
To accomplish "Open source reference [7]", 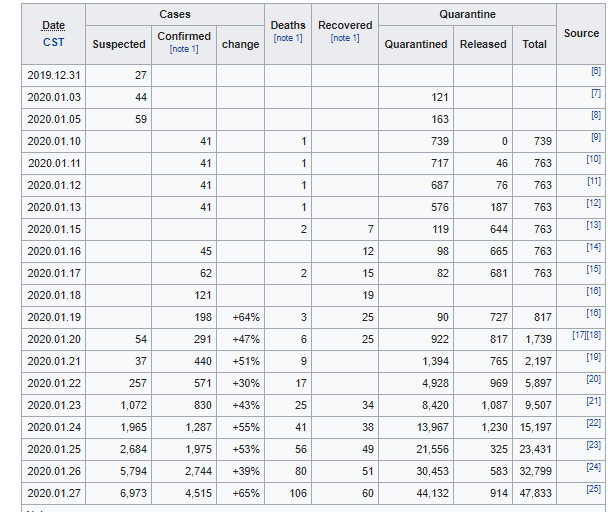I will tap(596, 93).
